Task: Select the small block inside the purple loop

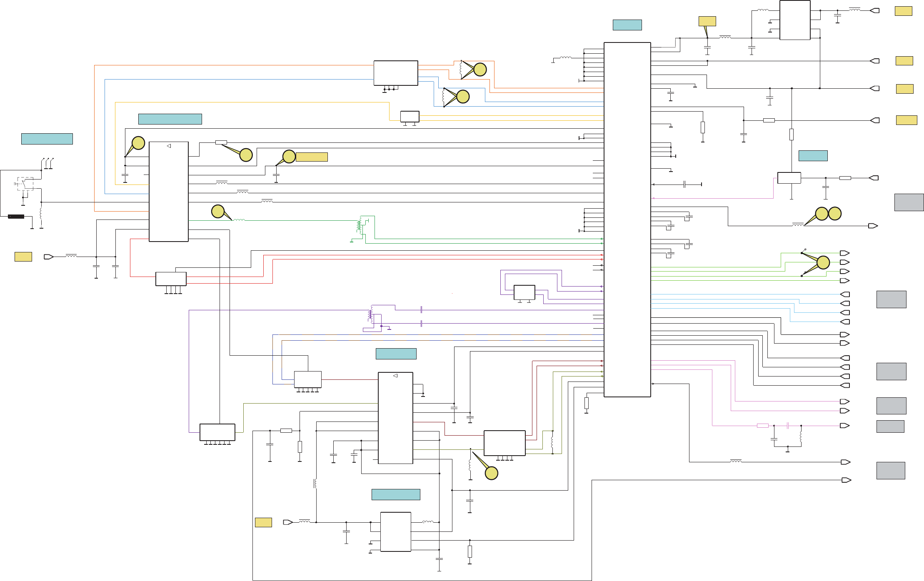Action: click(524, 292)
